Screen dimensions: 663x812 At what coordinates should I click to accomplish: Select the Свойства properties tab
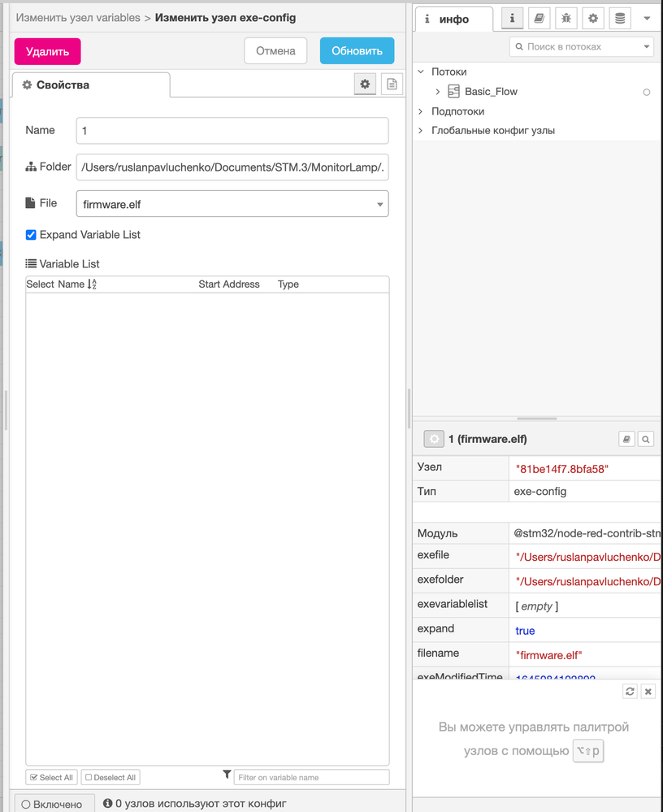[x=90, y=85]
